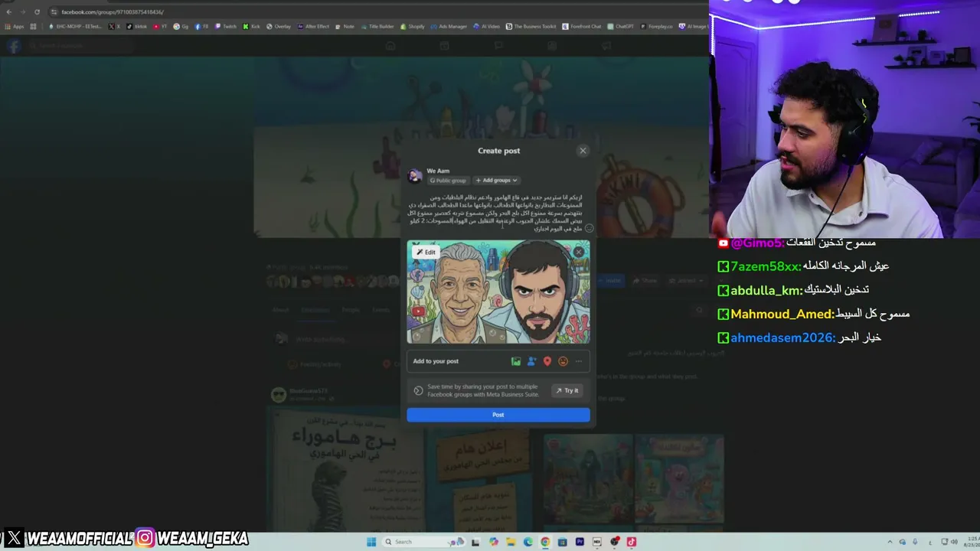Viewport: 980px width, 551px height.
Task: Click inside the post text area
Action: [495, 213]
